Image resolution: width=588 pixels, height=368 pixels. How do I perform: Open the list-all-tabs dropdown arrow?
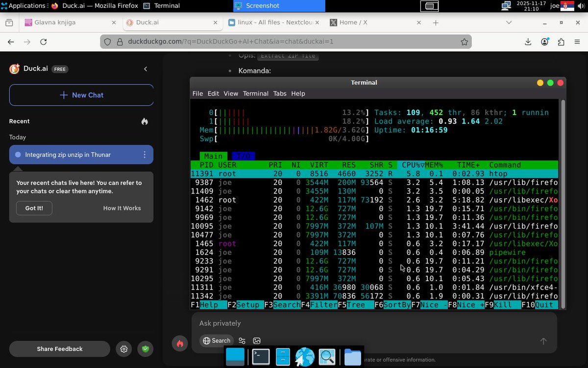point(509,23)
